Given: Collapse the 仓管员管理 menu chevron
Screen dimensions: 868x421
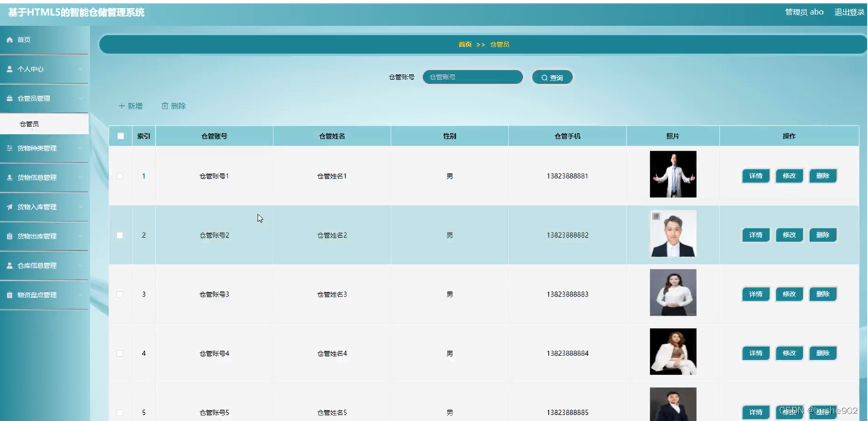Looking at the screenshot, I should (80, 98).
